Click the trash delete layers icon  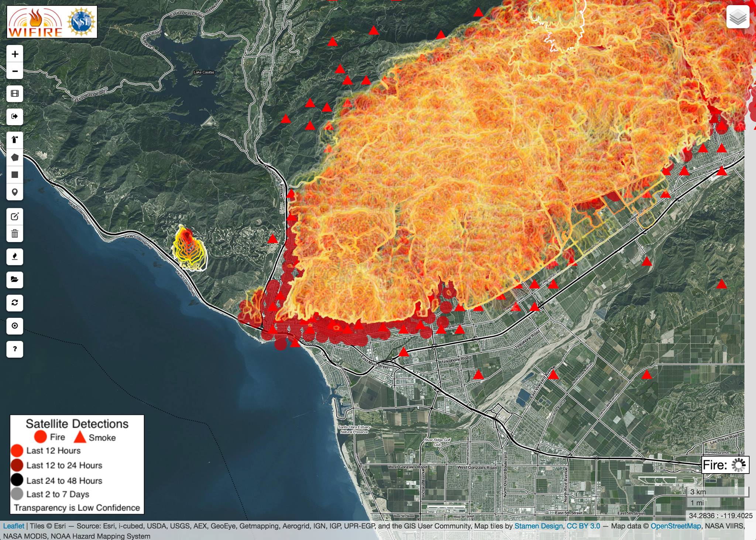tap(15, 234)
